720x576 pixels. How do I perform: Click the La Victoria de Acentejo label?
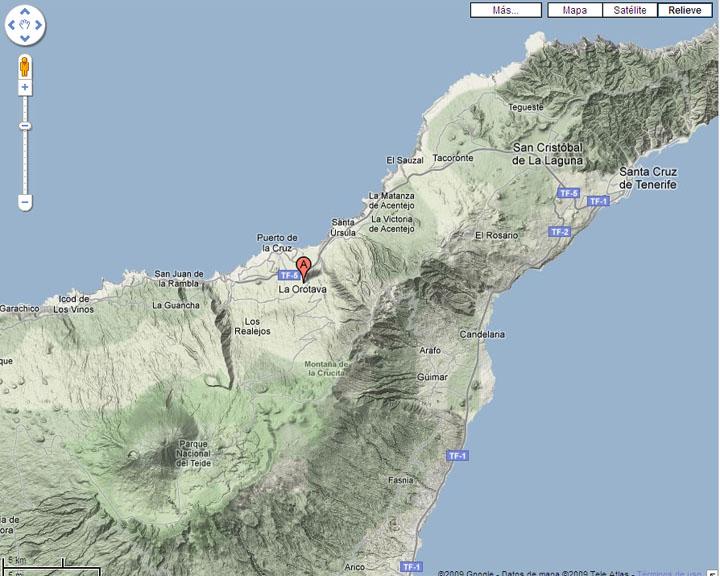point(392,224)
